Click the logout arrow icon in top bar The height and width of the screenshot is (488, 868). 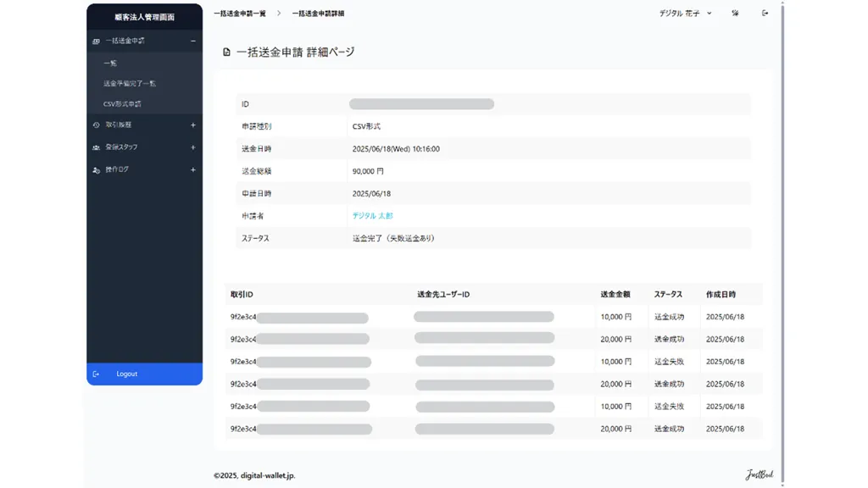point(765,13)
